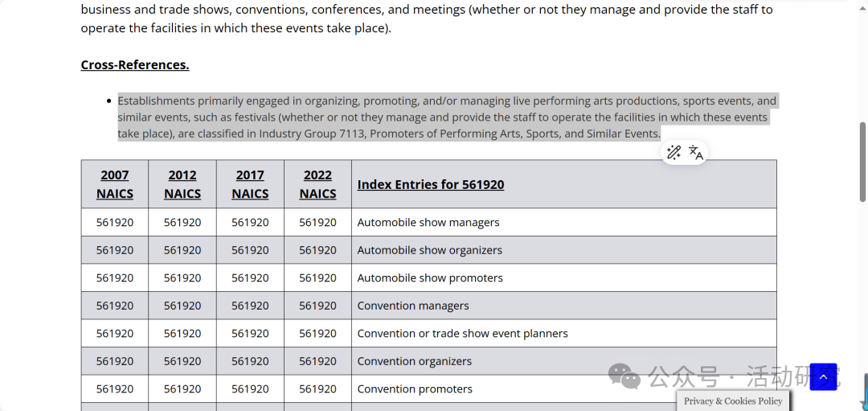Click the 2007 code for Automobile show managers
868x411 pixels.
tap(115, 222)
